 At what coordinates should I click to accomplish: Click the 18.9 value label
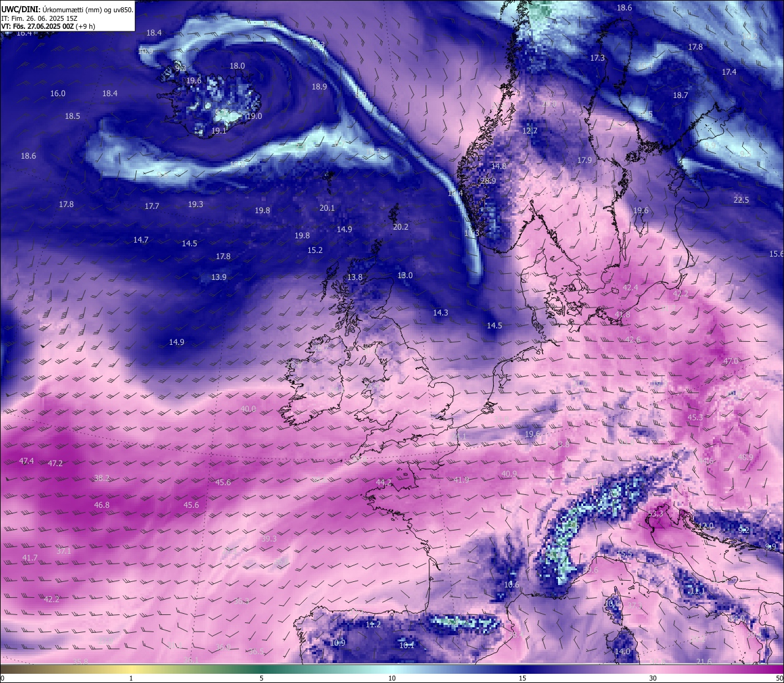click(319, 87)
